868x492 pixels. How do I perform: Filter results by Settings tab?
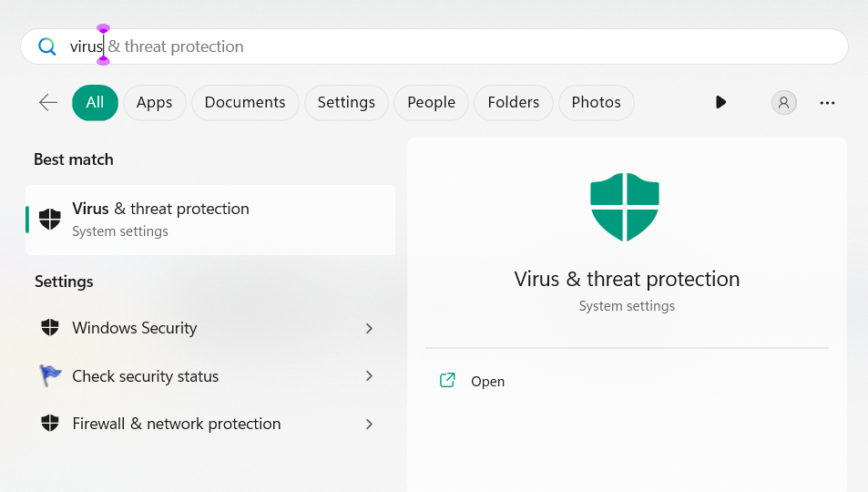346,103
